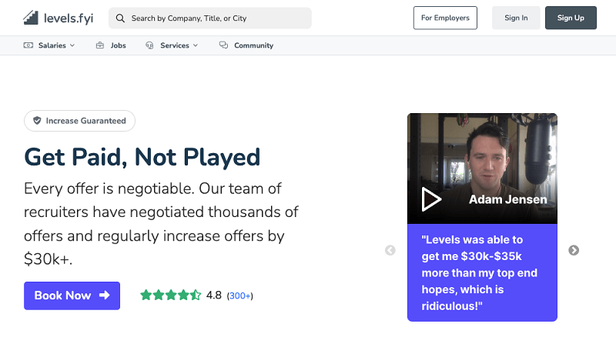Open the levels.fyi home wordmark

[x=69, y=18]
